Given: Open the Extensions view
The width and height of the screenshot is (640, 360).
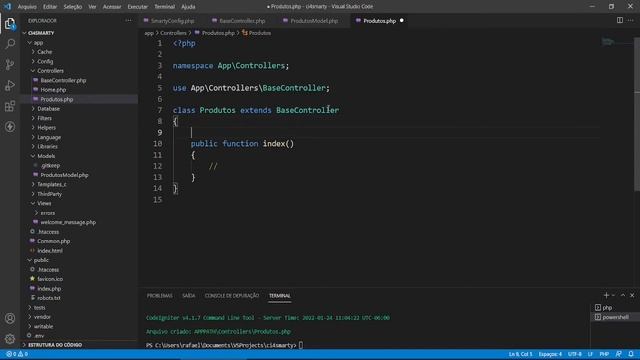Looking at the screenshot, I should click(x=10, y=106).
